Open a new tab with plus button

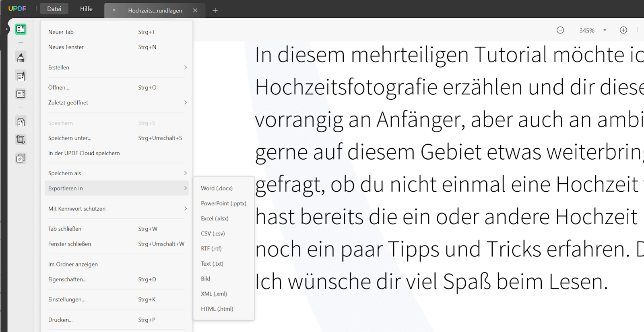(x=215, y=10)
